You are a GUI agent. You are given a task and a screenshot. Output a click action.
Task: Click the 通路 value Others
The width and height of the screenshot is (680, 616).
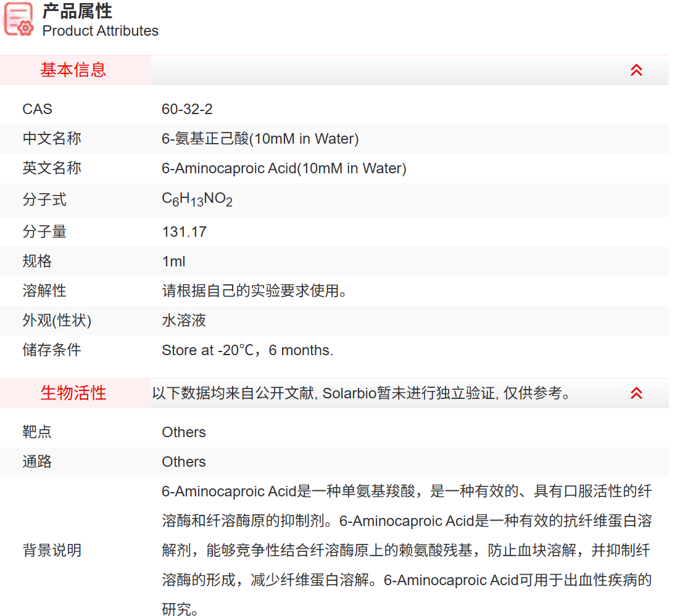pos(183,462)
